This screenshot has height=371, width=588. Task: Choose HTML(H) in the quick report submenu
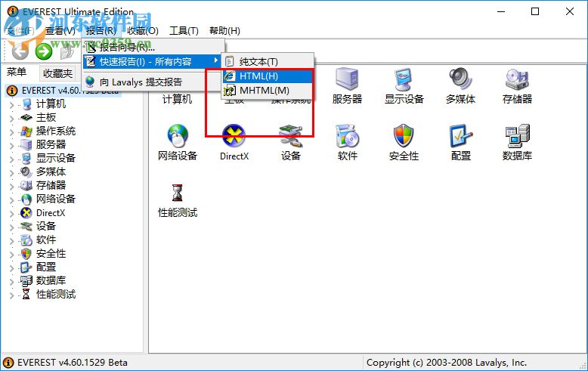267,76
